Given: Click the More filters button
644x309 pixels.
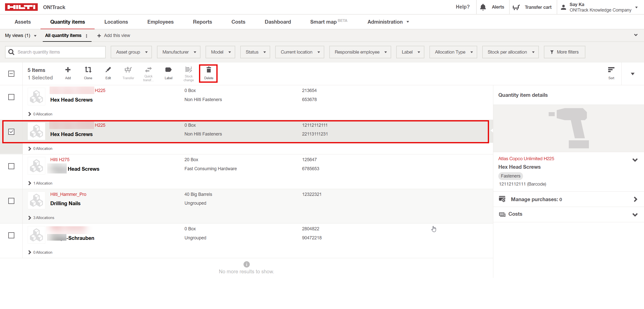Looking at the screenshot, I should (564, 52).
